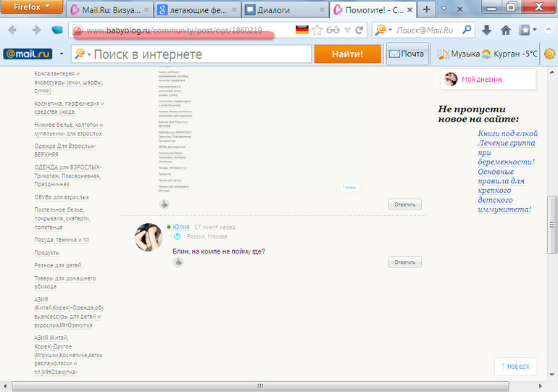Viewport: 558px width, 392px height.
Task: Switch to the Диалоги tab
Action: pyautogui.click(x=283, y=9)
